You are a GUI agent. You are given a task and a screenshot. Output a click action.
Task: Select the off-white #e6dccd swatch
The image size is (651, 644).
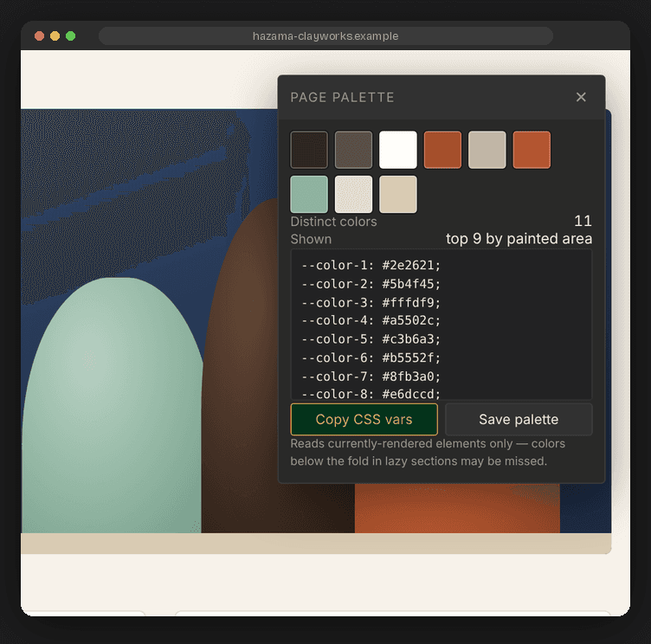point(353,194)
